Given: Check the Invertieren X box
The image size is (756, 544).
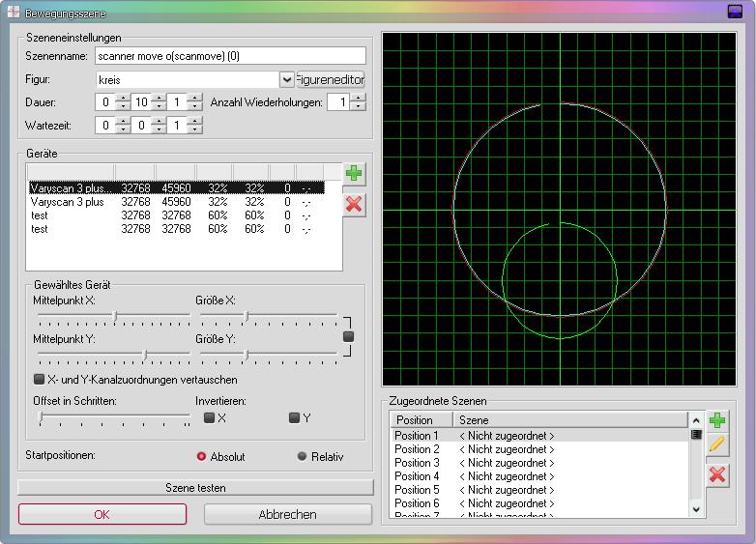Looking at the screenshot, I should [209, 418].
